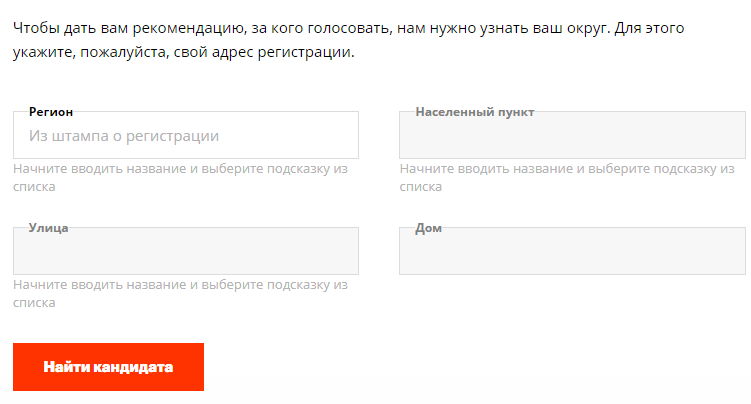Click the Улица label
Screen dimensions: 751x404
pyautogui.click(x=48, y=228)
